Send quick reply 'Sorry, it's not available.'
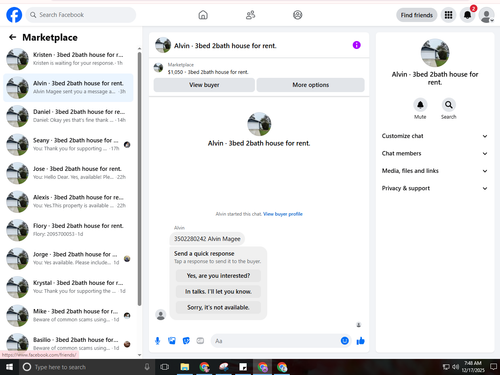Image resolution: width=500 pixels, height=375 pixels. pos(218,307)
